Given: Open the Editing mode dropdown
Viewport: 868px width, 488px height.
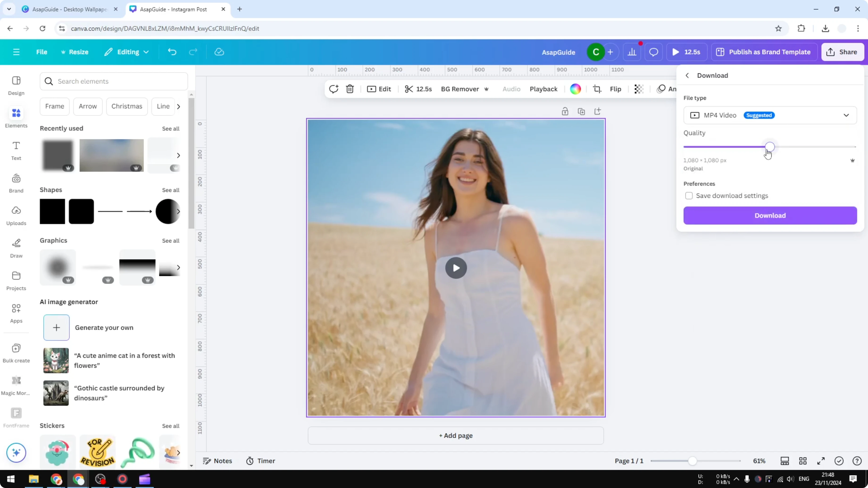Looking at the screenshot, I should [126, 52].
